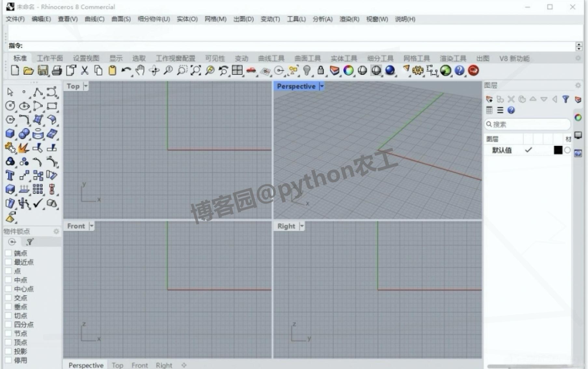
Task: Open the 实体(O) menu
Action: [186, 19]
